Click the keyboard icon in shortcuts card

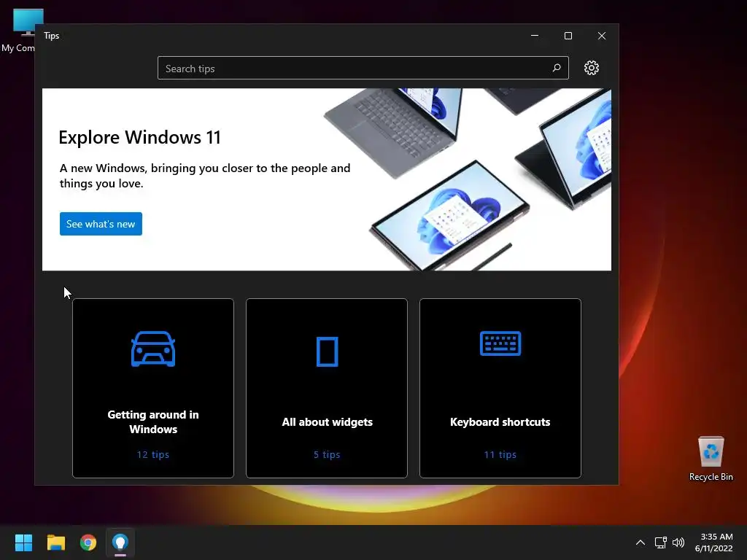click(500, 343)
